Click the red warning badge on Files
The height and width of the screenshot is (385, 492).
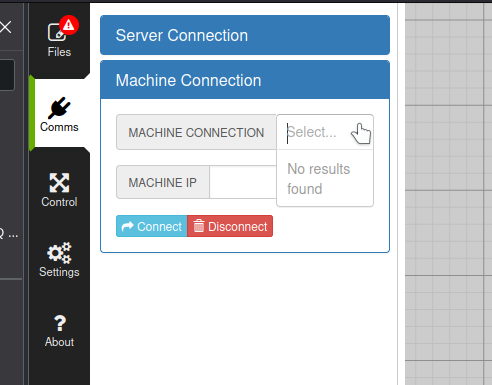coord(69,25)
